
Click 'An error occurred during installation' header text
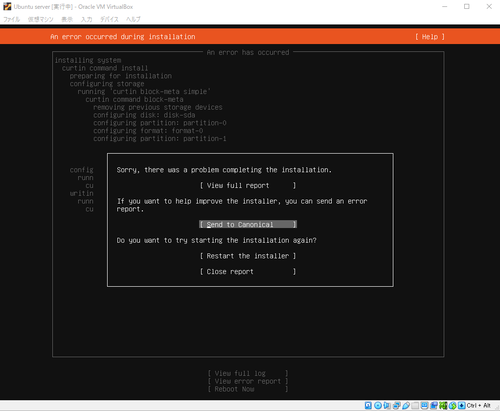tap(123, 37)
